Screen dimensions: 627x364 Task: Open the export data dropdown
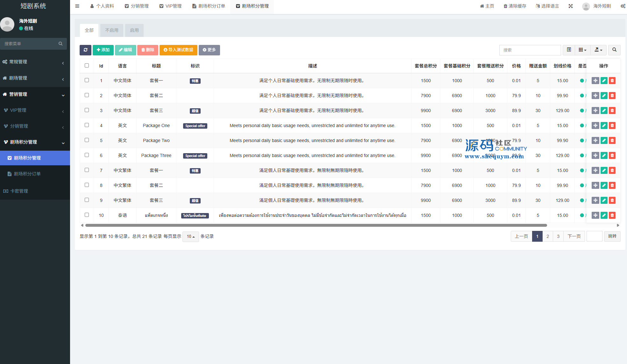(598, 50)
